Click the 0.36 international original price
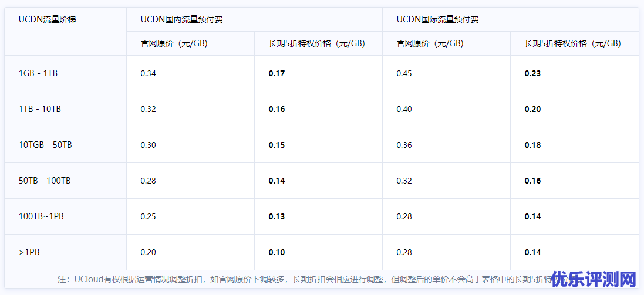 404,145
